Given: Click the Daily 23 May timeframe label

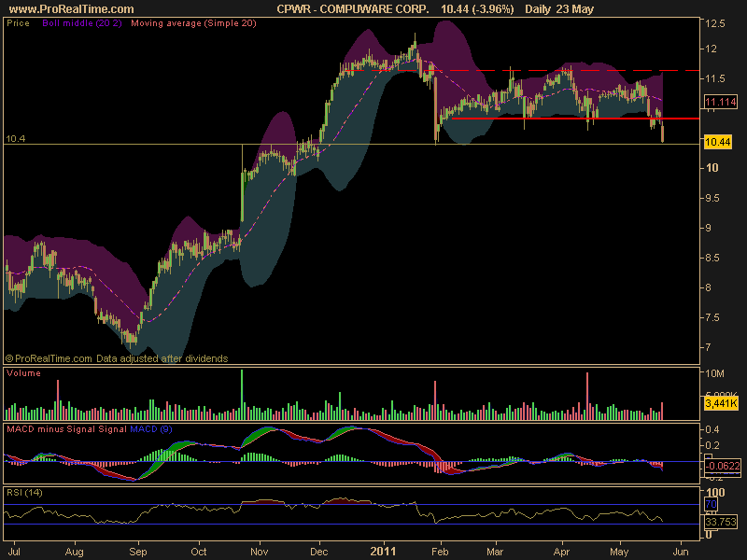Looking at the screenshot, I should point(559,8).
